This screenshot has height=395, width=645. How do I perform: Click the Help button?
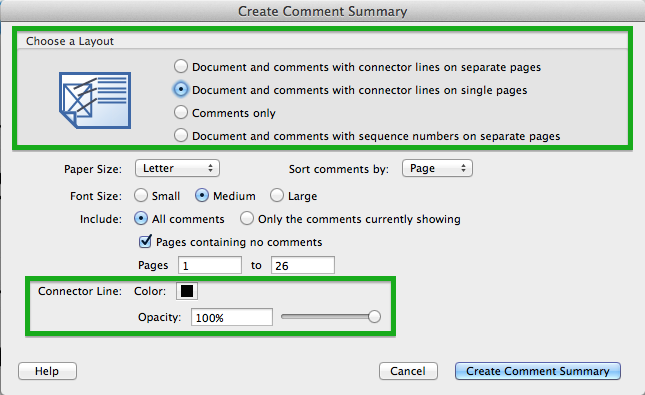(x=47, y=371)
